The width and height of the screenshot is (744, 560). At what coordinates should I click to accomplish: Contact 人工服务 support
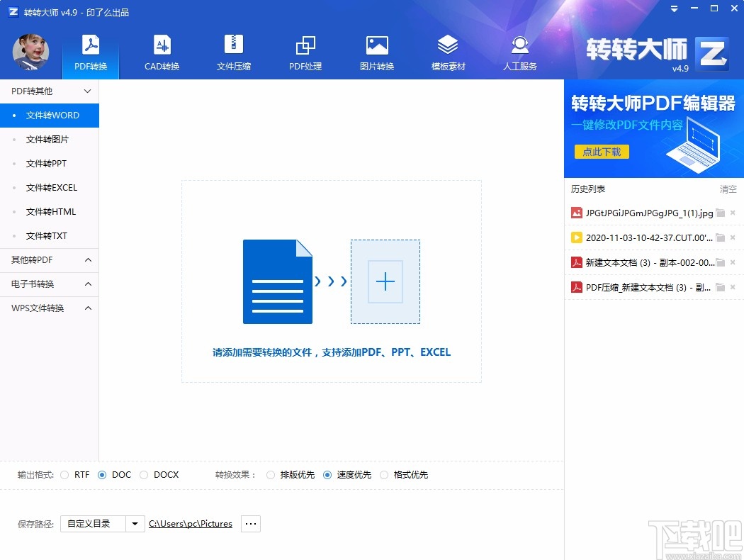(519, 51)
